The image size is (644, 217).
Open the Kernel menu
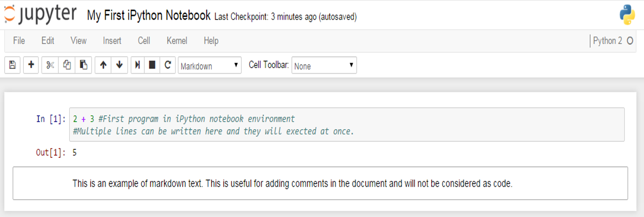pos(177,41)
